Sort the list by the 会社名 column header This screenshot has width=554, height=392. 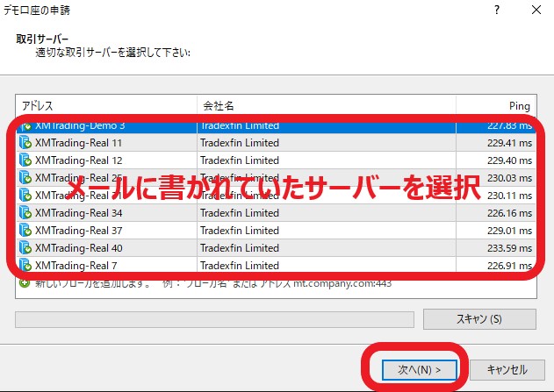click(326, 105)
